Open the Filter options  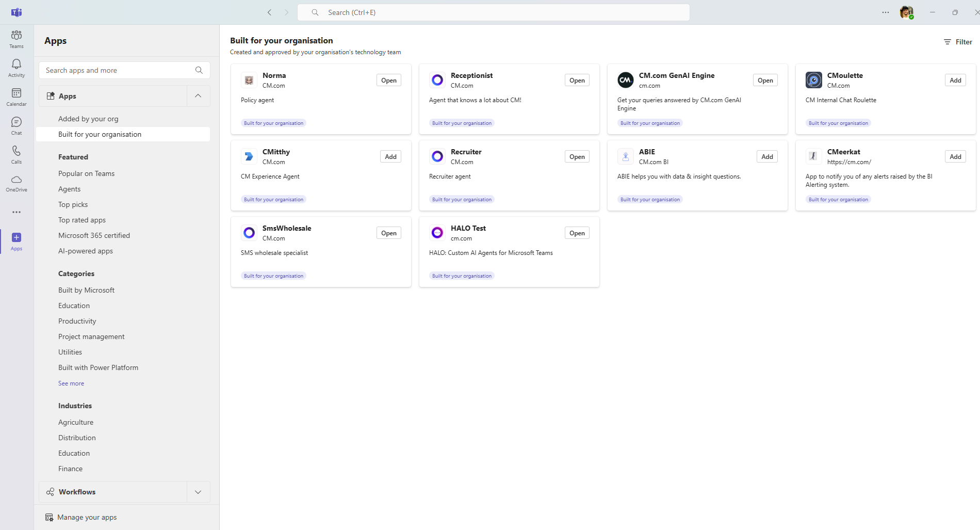pyautogui.click(x=958, y=42)
